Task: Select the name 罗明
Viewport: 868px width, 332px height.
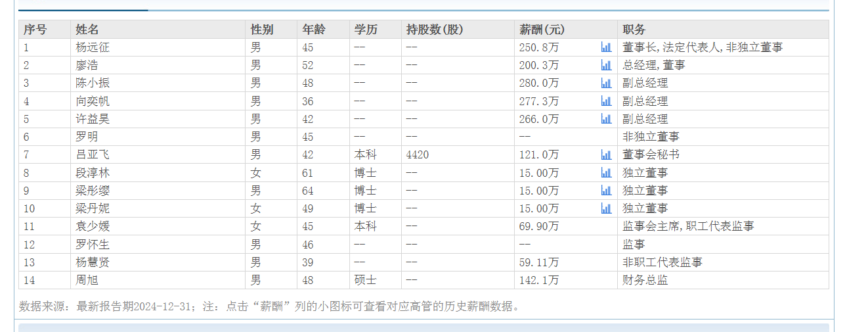Action: tap(87, 137)
